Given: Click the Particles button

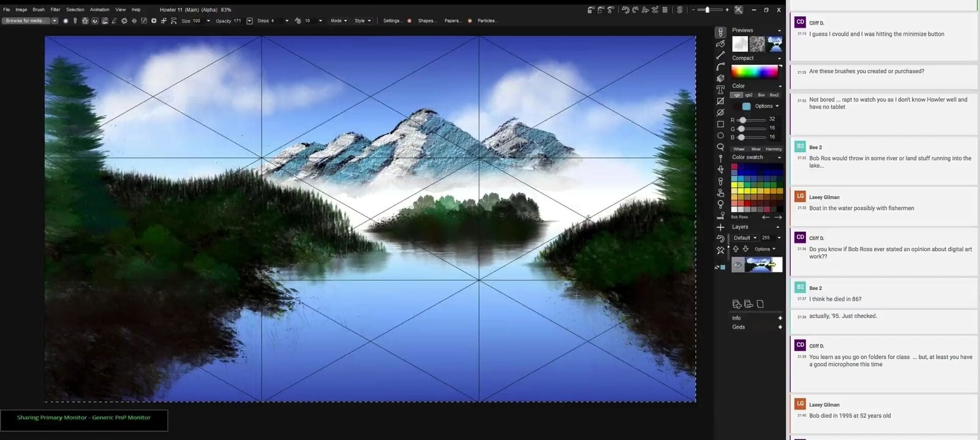Looking at the screenshot, I should click(488, 21).
